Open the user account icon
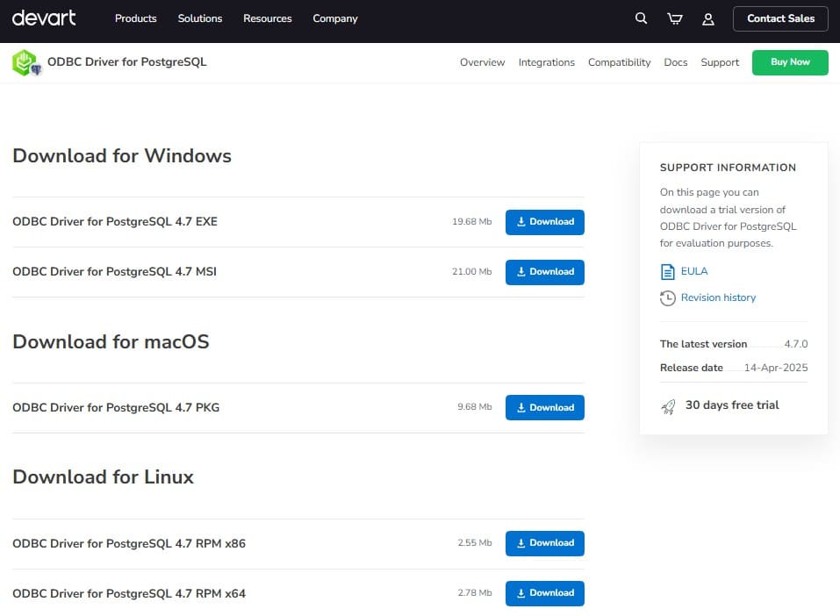The height and width of the screenshot is (616, 840). click(707, 19)
